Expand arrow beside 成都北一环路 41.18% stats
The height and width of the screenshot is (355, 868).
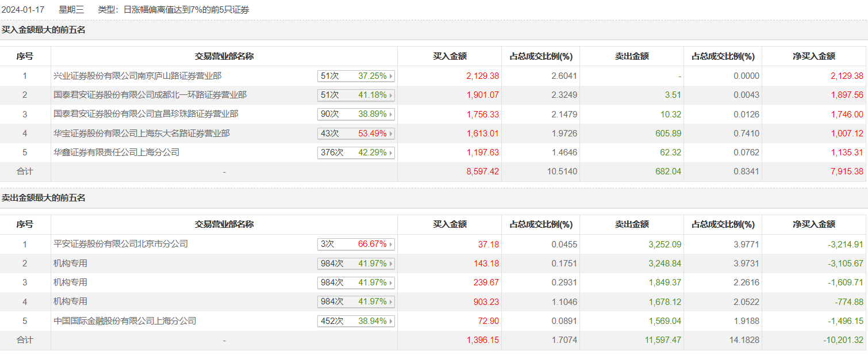[x=391, y=95]
